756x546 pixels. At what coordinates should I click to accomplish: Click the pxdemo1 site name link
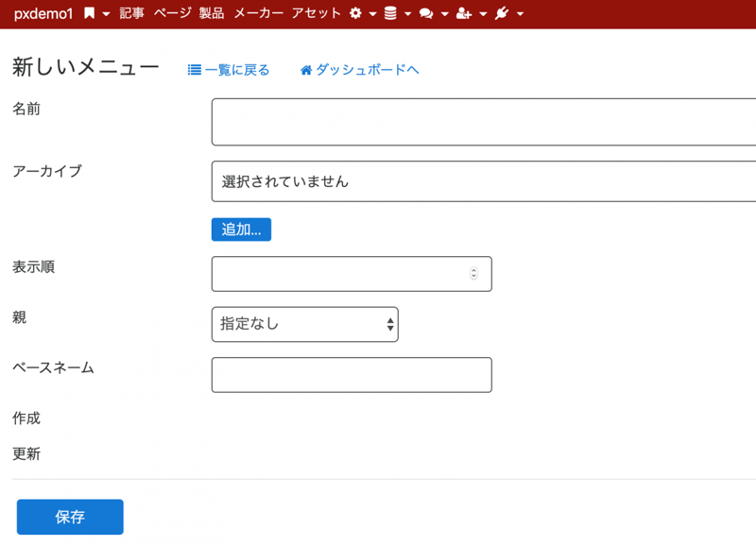tap(43, 14)
